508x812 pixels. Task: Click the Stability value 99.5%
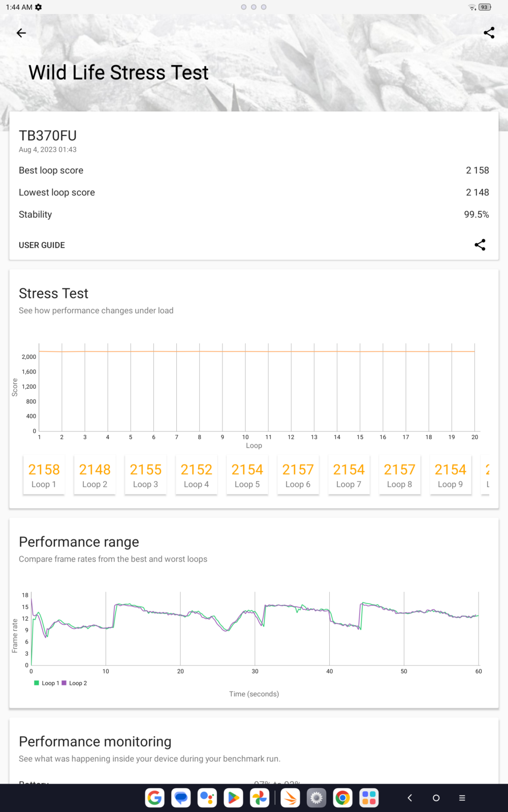coord(477,215)
